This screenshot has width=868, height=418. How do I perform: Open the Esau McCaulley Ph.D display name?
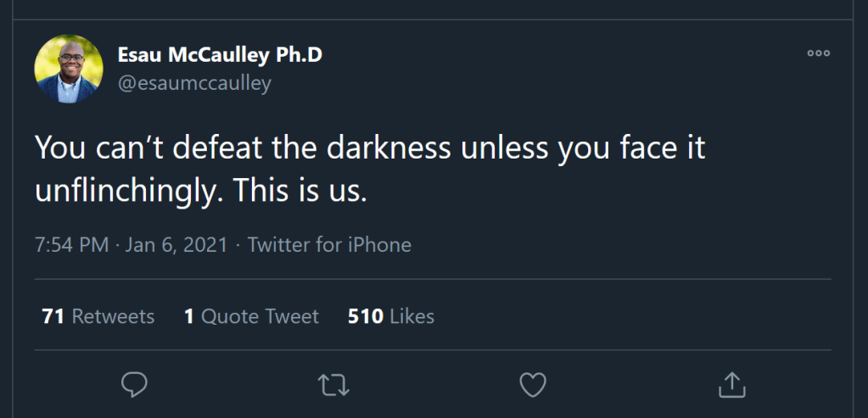220,55
